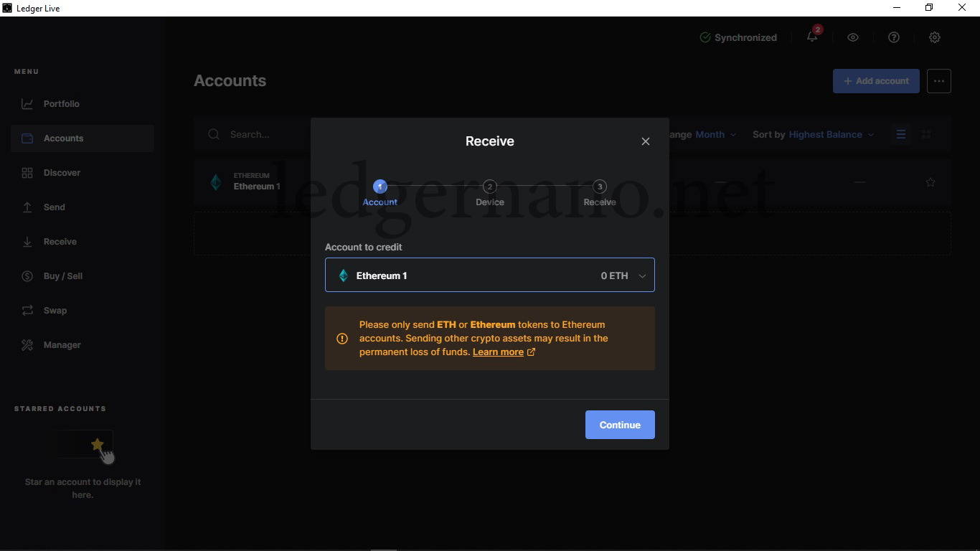Screen dimensions: 980x551
Task: Click the Ledger Live app icon in title bar
Action: (7, 8)
